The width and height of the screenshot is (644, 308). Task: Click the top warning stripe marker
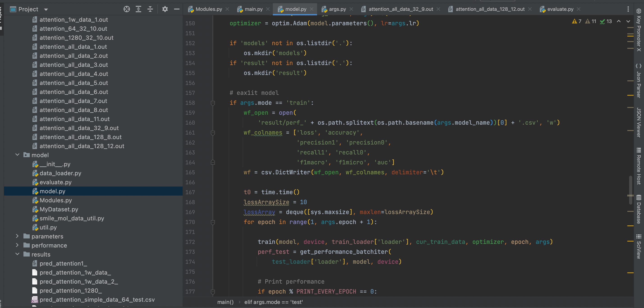pyautogui.click(x=630, y=27)
